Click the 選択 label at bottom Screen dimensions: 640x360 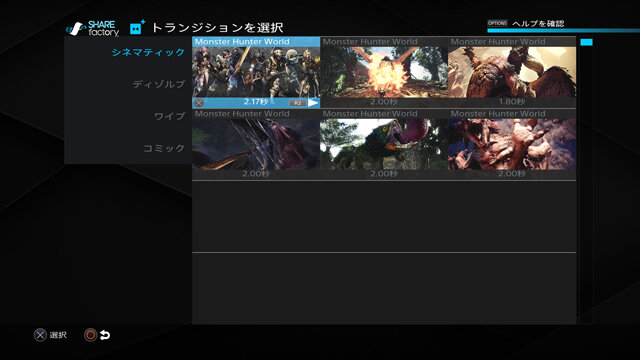tap(58, 335)
